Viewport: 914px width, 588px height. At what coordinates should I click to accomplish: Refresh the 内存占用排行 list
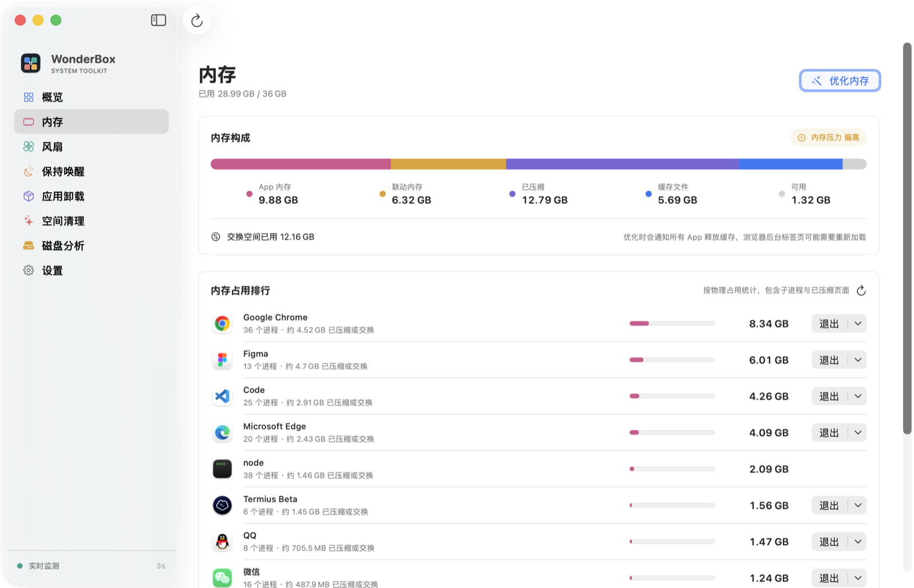tap(861, 291)
